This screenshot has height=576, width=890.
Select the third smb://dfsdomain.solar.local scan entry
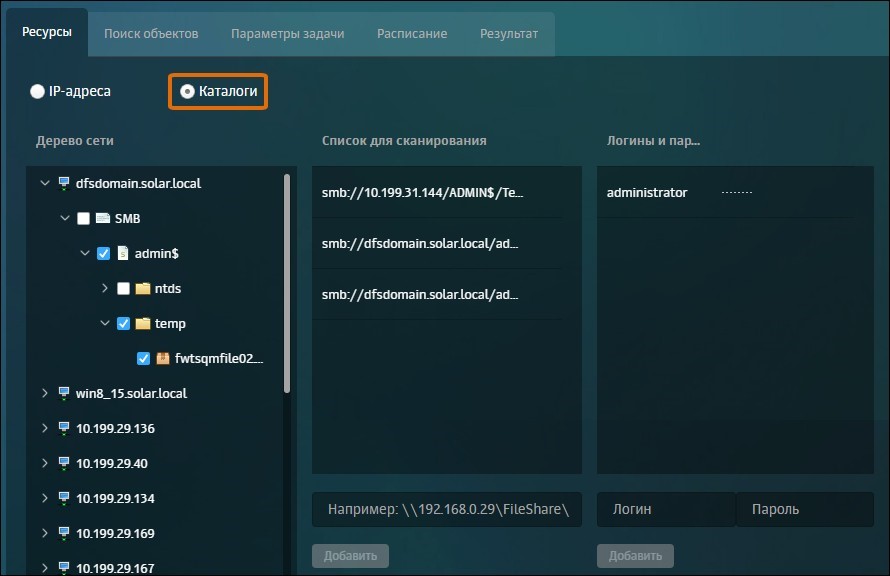tap(437, 295)
